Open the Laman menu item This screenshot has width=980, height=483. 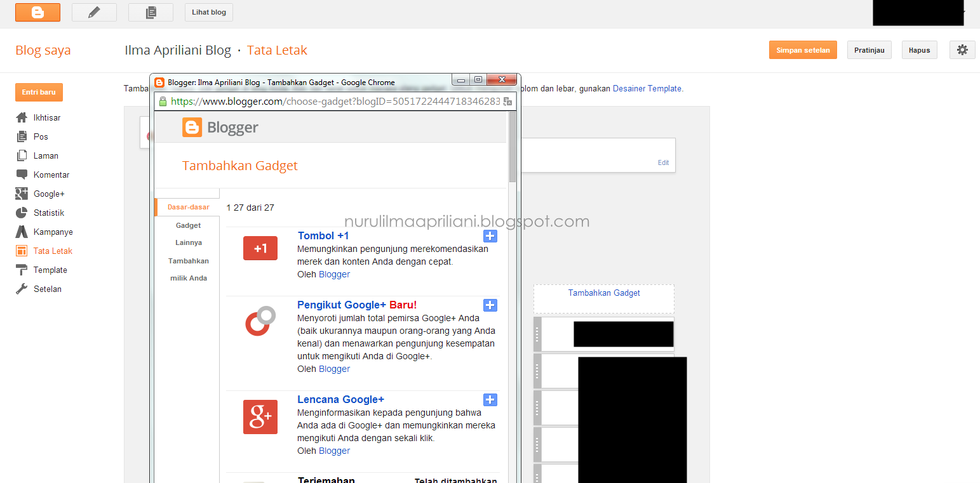46,155
